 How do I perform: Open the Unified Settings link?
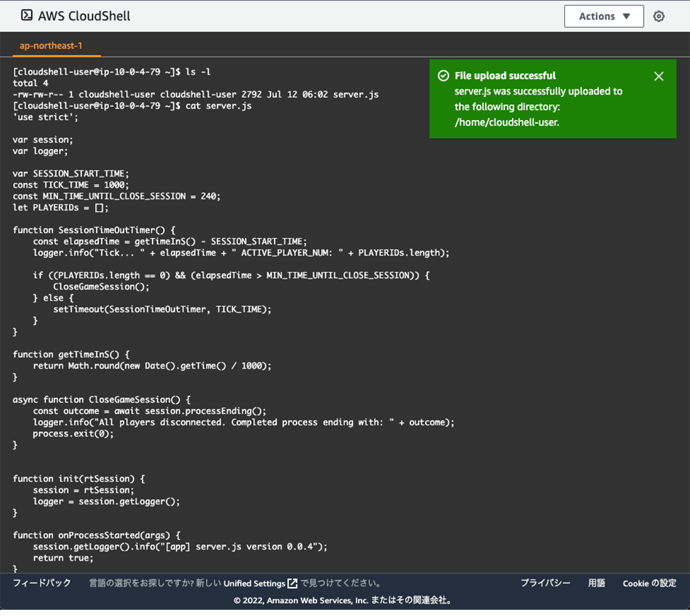(x=255, y=584)
